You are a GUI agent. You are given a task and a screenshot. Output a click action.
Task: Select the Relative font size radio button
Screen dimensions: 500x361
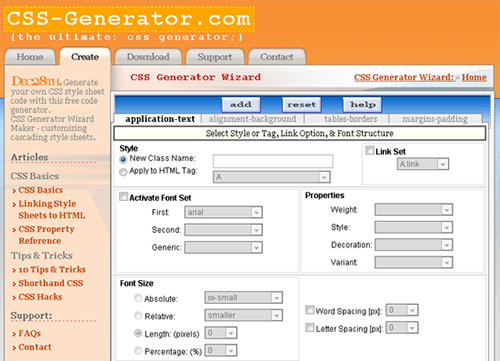[x=138, y=315]
